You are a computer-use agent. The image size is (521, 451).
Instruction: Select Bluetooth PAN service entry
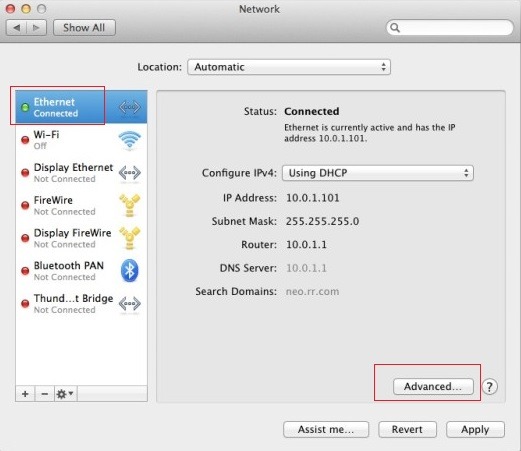tap(81, 270)
